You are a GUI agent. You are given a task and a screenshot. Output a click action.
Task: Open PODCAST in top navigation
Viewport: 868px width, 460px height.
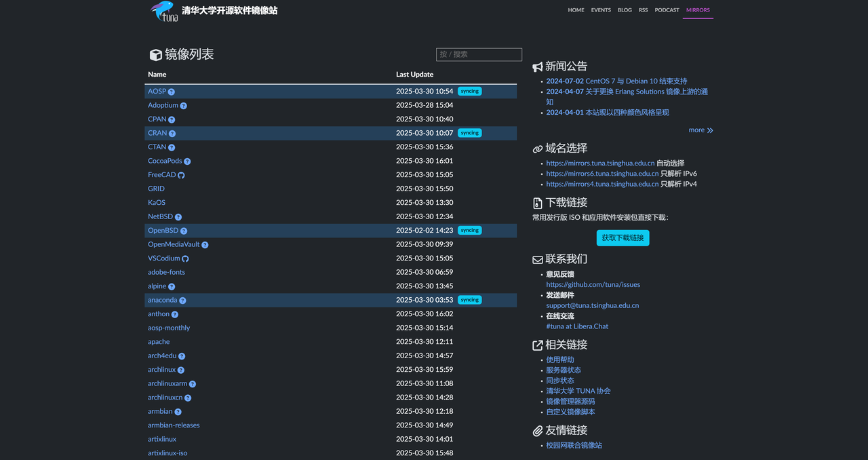[x=667, y=10]
